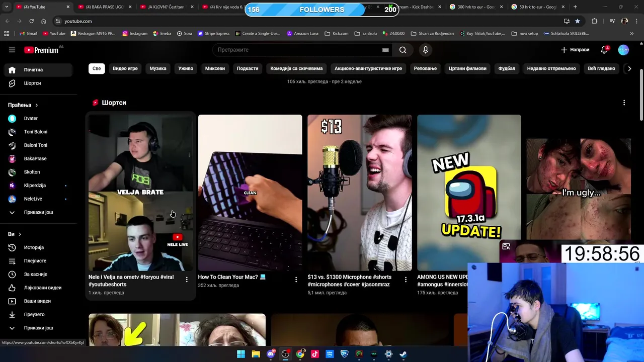Open Baloni Toni channel
This screenshot has width=644, height=362.
[39, 145]
